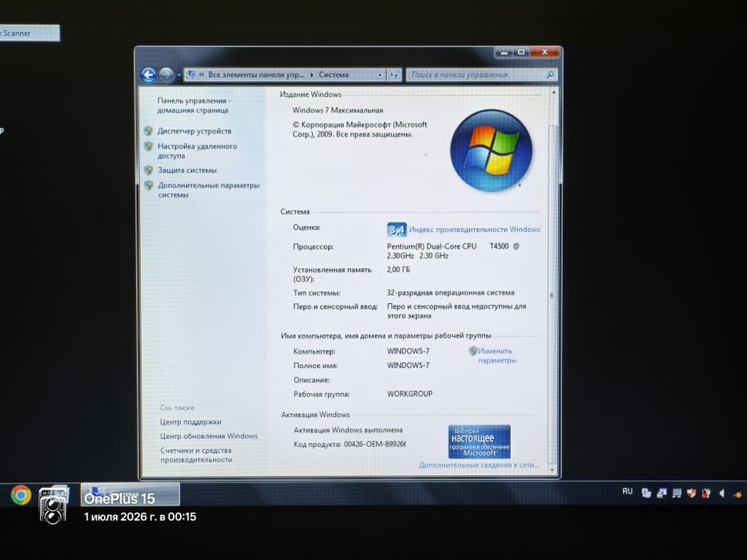Open «Центр поддержки» link
Screen dimensions: 747x560
(191, 422)
